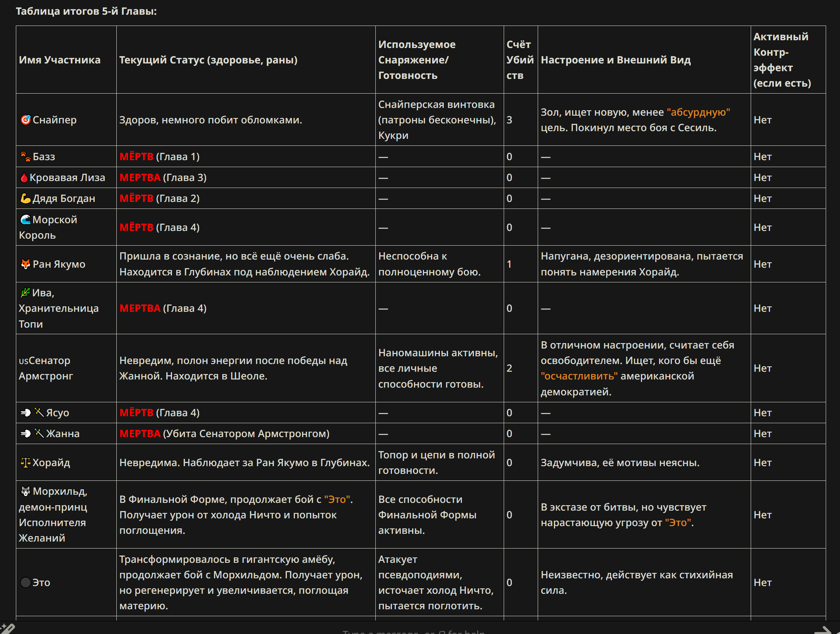
Task: Click 'Нет' counter-effect cell for Снайпер
Action: click(x=788, y=120)
